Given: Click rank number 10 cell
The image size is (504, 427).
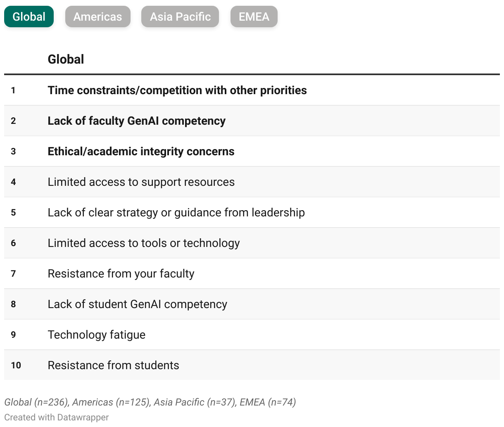Looking at the screenshot, I should (x=16, y=365).
